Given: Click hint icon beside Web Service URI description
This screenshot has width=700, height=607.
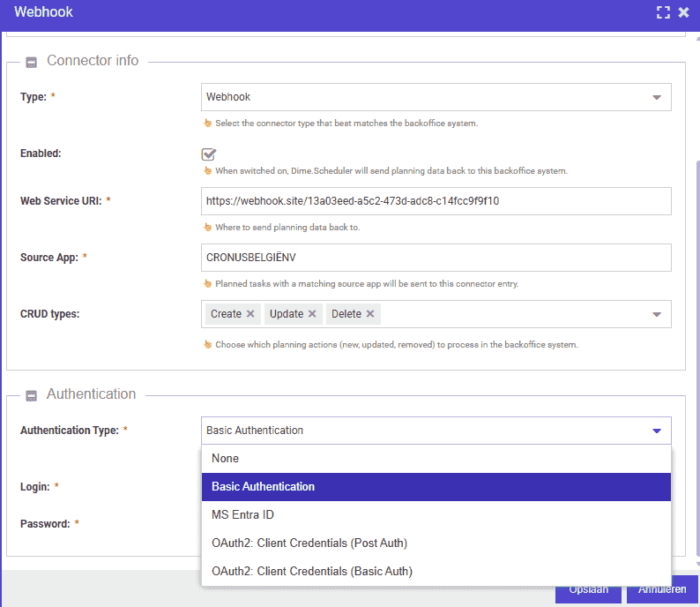Looking at the screenshot, I should pos(207,227).
